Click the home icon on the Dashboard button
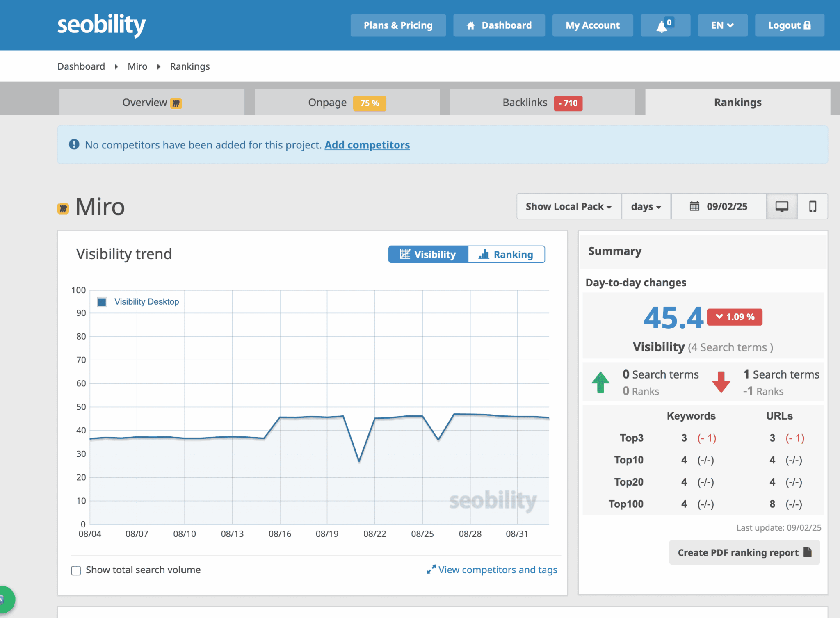Screen dimensions: 840x618 (x=470, y=25)
